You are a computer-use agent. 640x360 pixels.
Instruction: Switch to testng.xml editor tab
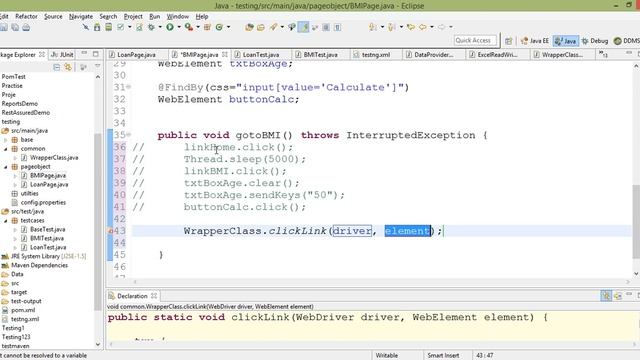click(376, 54)
